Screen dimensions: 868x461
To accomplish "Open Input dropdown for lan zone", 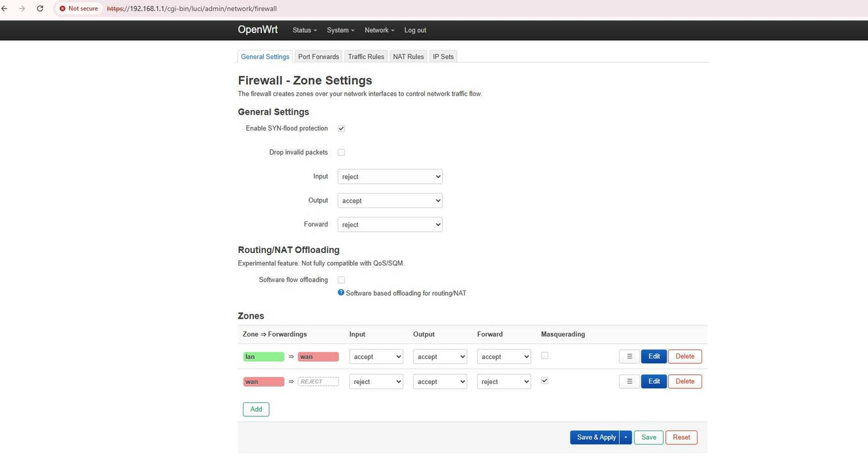I will tap(376, 356).
